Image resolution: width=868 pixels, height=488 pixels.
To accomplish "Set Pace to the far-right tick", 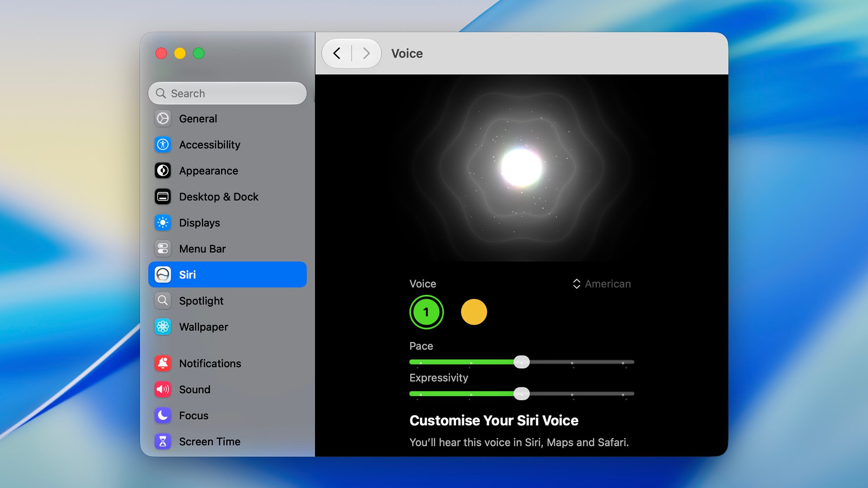I will point(623,362).
